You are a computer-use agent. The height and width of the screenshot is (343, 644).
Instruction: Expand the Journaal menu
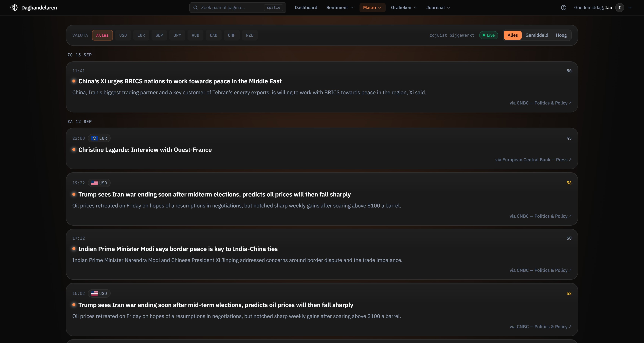[x=438, y=8]
